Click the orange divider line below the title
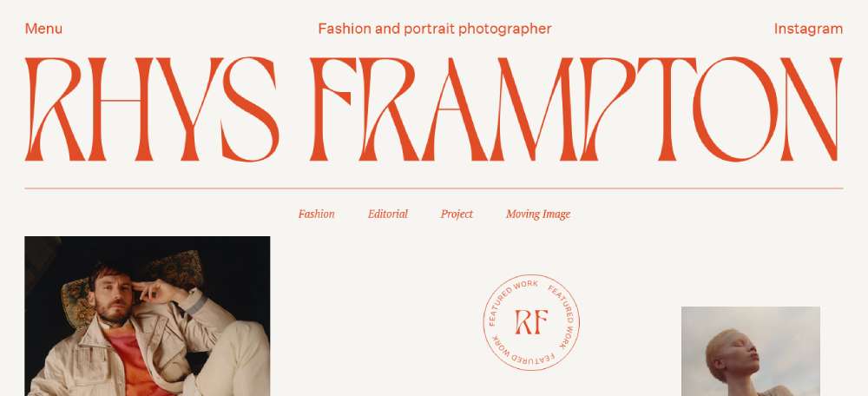Screen dimensions: 868x396 click(433, 188)
